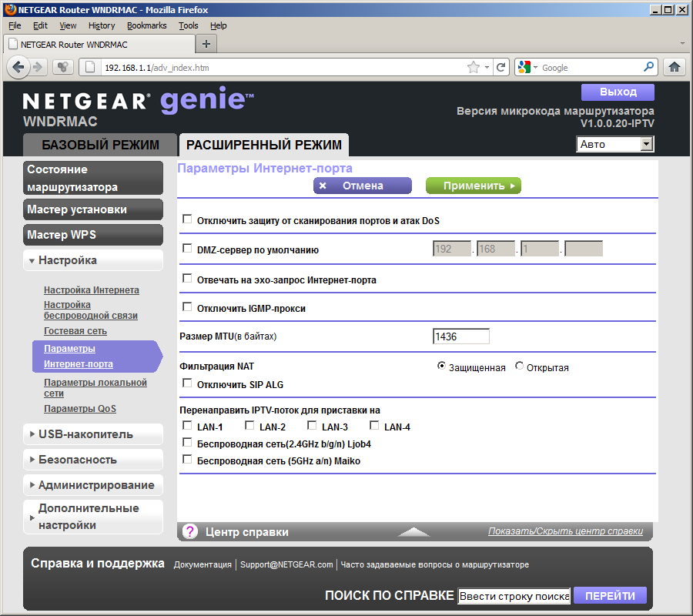This screenshot has width=693, height=616.
Task: Click the Выход logout button
Action: click(618, 92)
